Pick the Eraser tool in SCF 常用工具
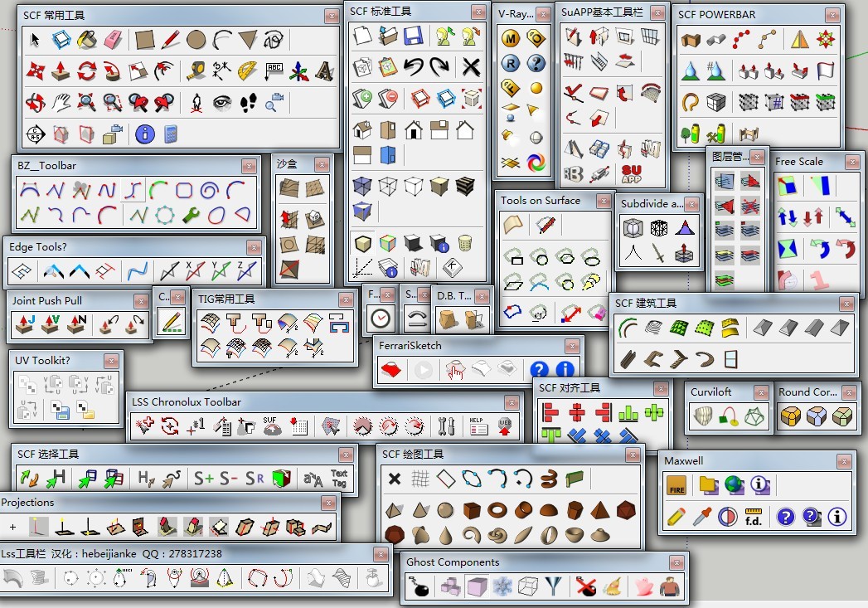This screenshot has width=868, height=608. click(113, 39)
